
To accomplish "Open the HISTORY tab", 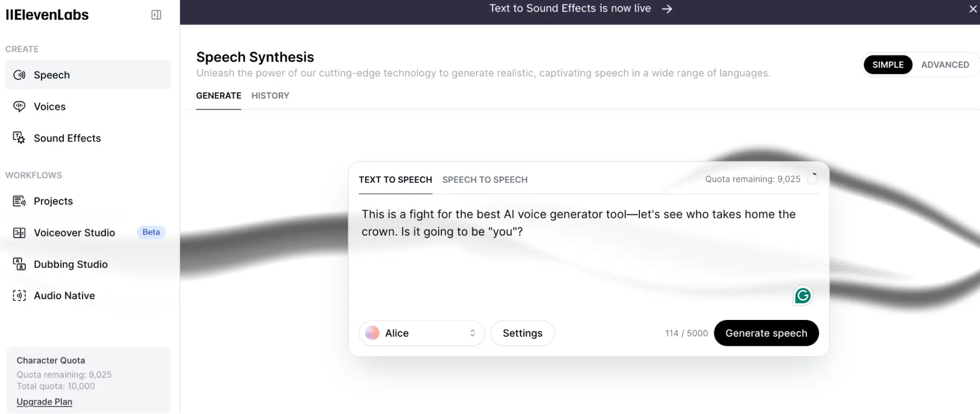I will click(270, 96).
